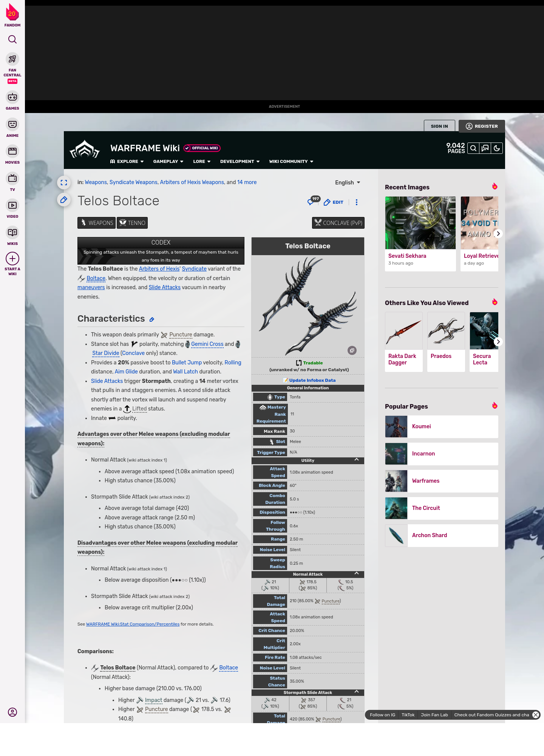Open the English language dropdown
Screen dimensions: 544x756
click(x=348, y=183)
